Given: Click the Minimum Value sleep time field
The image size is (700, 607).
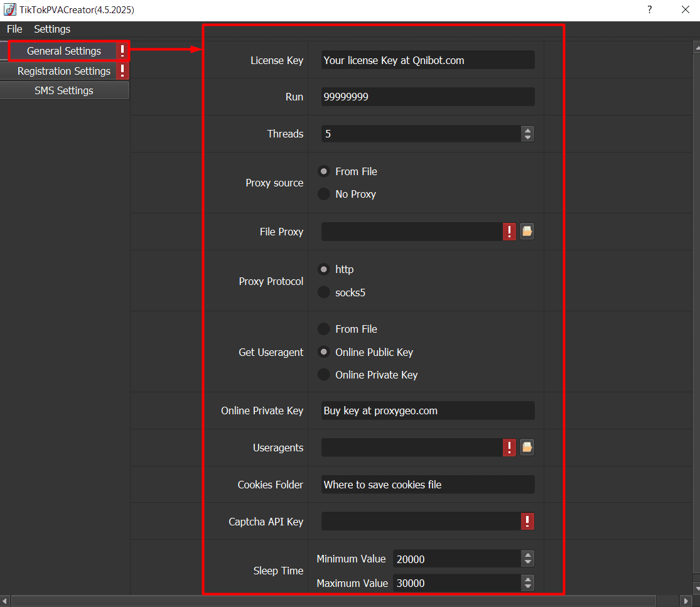Looking at the screenshot, I should click(x=456, y=559).
